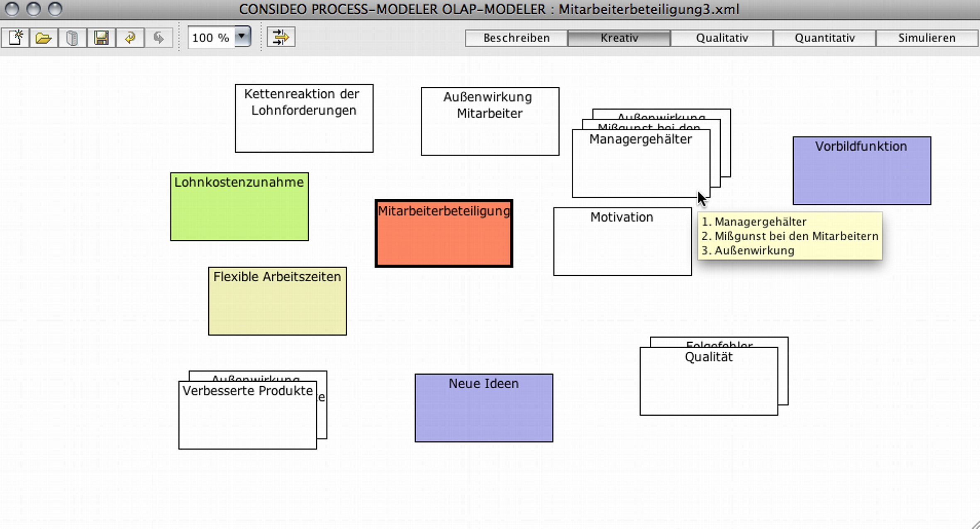Switch to the Beschreiben tab
The image size is (980, 529).
[516, 38]
